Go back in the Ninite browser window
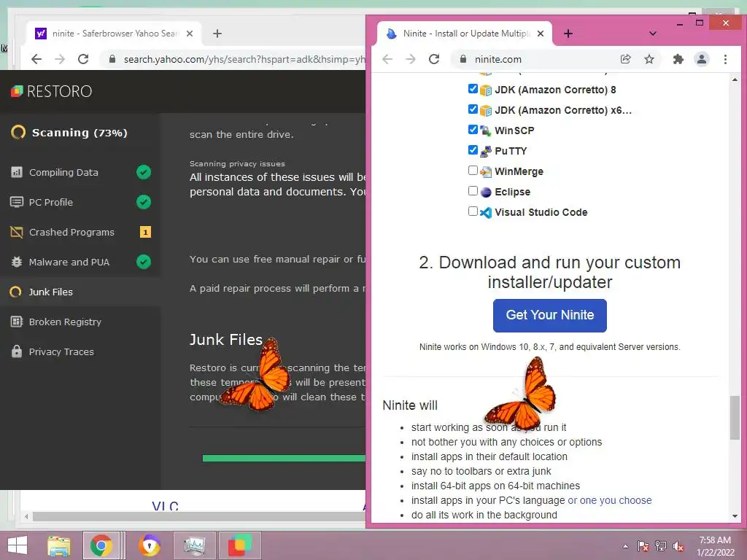747x560 pixels. tap(387, 59)
